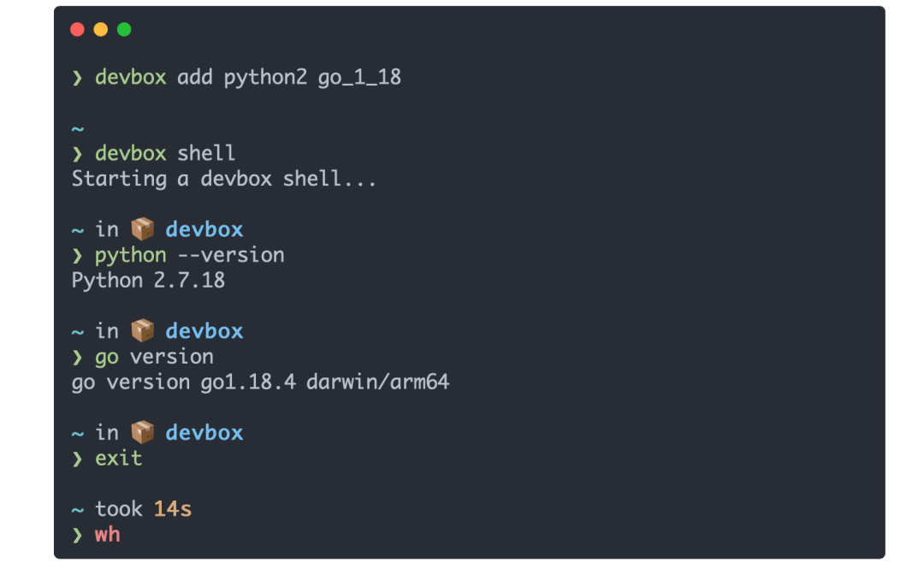924x569 pixels.
Task: Click the package emoji above 'go version' command
Action: coord(142,331)
